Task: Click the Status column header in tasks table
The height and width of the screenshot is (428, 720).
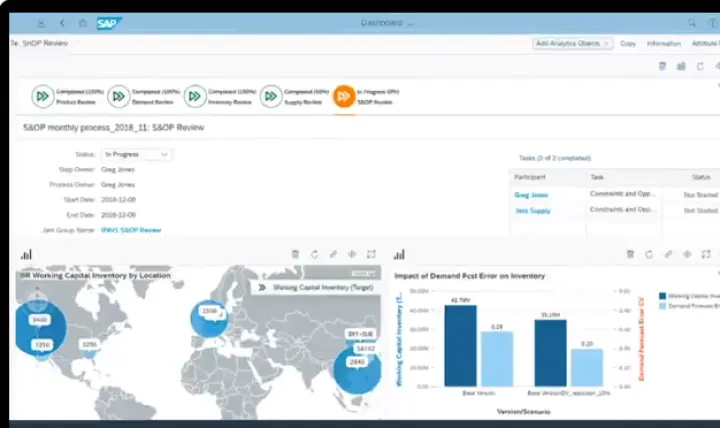Action: (x=701, y=177)
